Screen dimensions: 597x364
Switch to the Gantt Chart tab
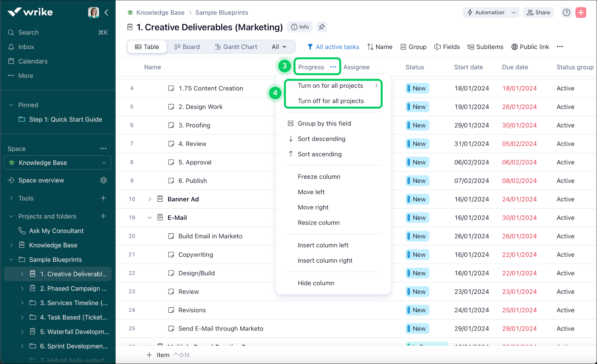(x=236, y=47)
